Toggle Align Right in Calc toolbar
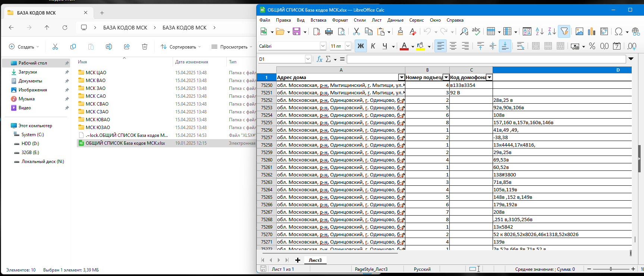Viewport: 644px width, 276px height. point(465,46)
